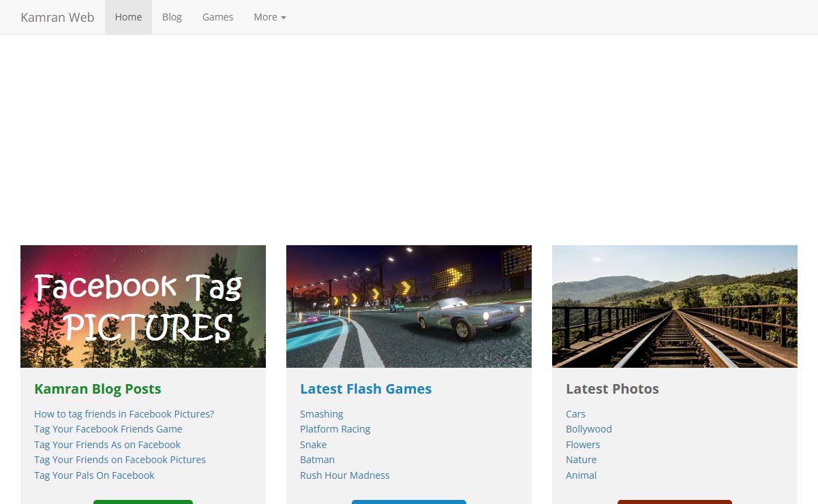Read 'How to tag friends in Facebook Pictures?'
Viewport: 818px width, 504px height.
pos(124,414)
